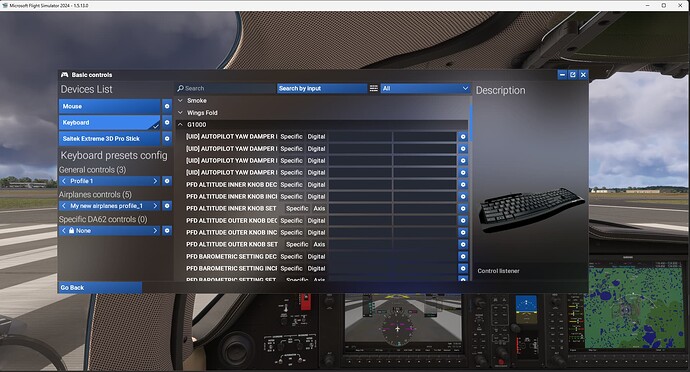This screenshot has width=690, height=372.
Task: Minimize the Microsoft Flight Simulator 2024 window
Action: point(647,5)
